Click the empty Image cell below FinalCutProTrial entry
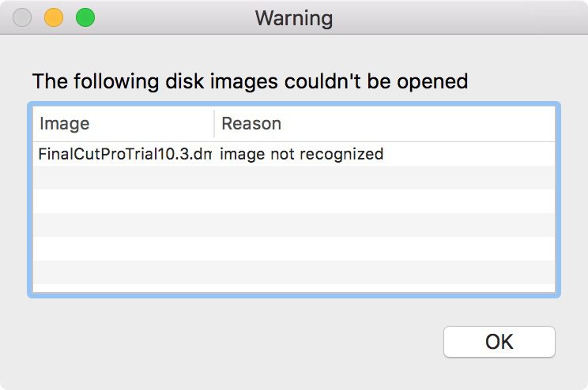Image resolution: width=588 pixels, height=390 pixels. pyautogui.click(x=124, y=178)
